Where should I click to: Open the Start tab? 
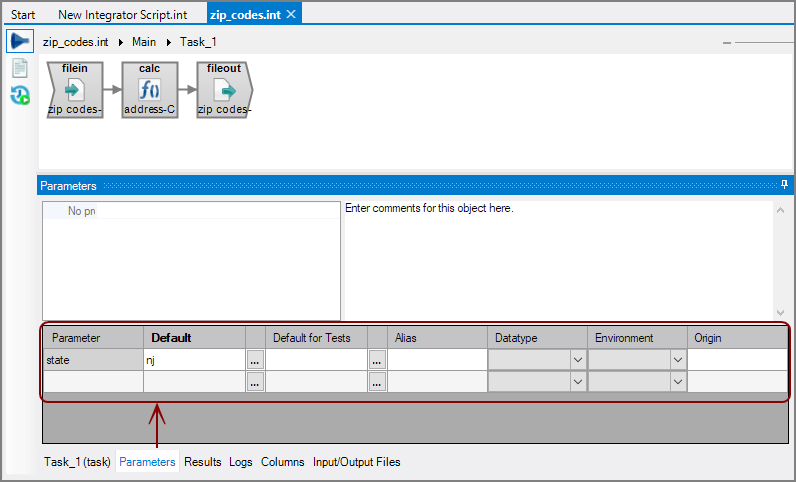tap(23, 15)
